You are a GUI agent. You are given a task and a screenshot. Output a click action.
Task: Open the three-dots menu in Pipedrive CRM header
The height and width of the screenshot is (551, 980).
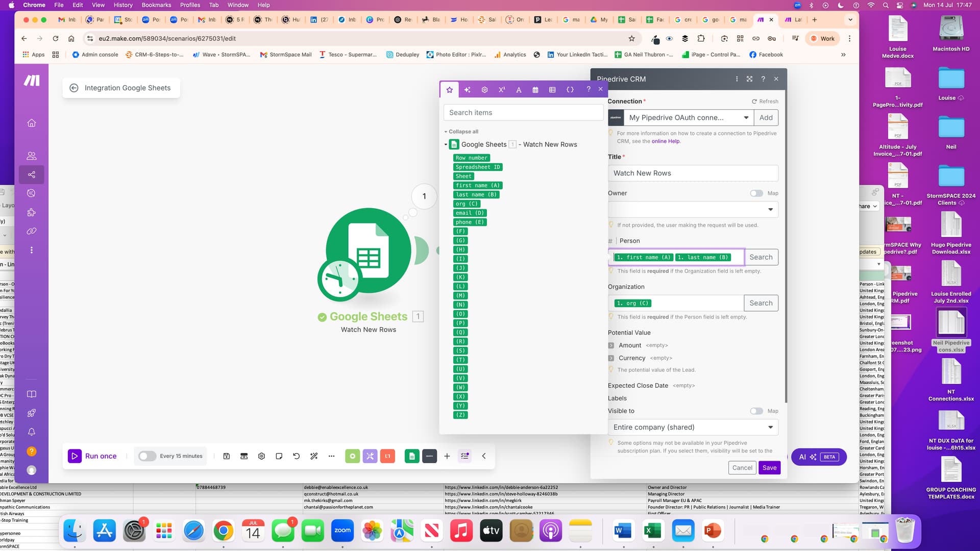pos(737,79)
